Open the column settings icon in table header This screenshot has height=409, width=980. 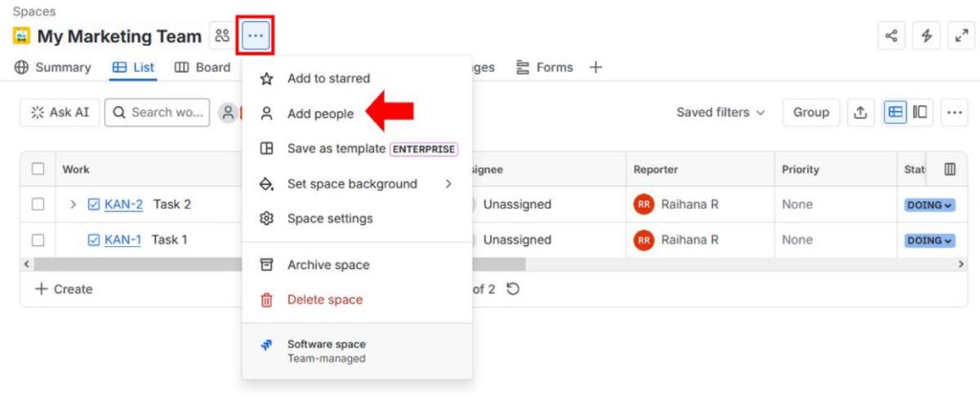[x=949, y=170]
